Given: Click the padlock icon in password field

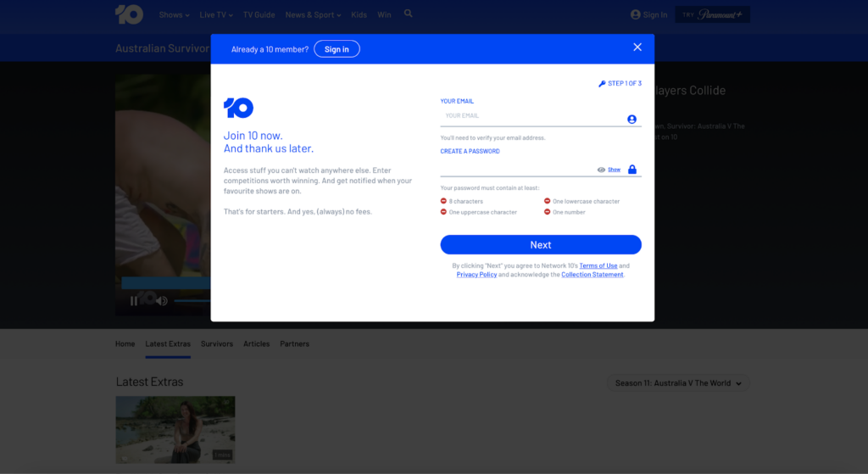Looking at the screenshot, I should 632,170.
